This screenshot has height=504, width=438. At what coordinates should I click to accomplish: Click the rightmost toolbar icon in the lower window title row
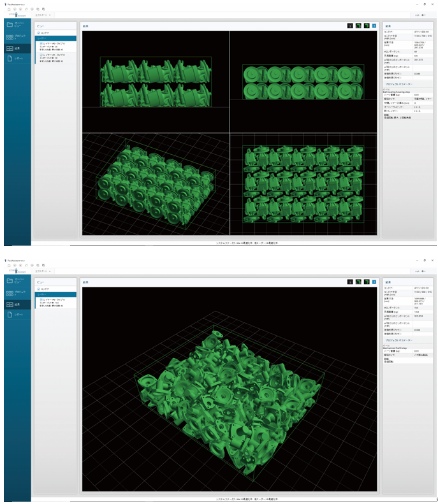[43, 264]
